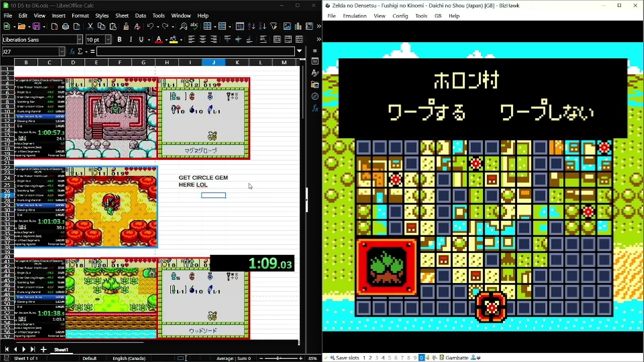This screenshot has width=644, height=362.
Task: Center cell text horizontally
Action: coord(203,39)
